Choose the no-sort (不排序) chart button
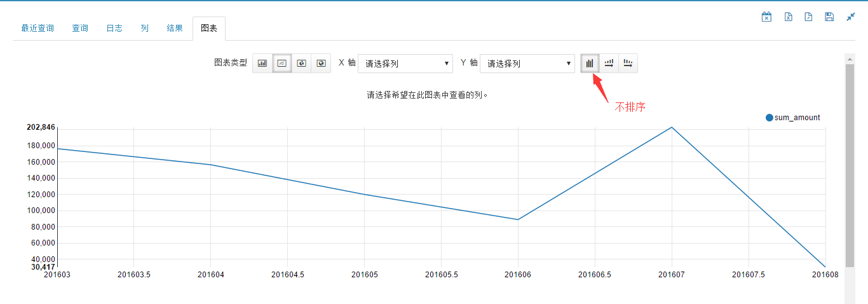868x304 pixels. (x=590, y=63)
